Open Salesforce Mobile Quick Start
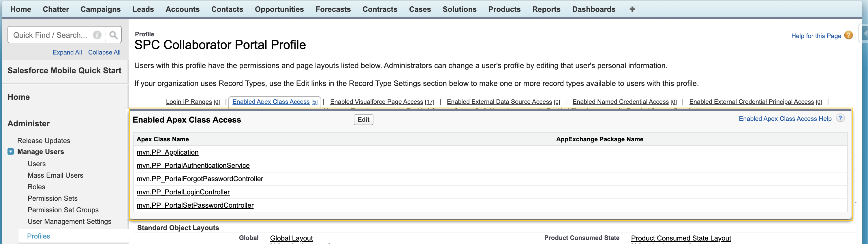The width and height of the screenshot is (868, 244). 64,70
